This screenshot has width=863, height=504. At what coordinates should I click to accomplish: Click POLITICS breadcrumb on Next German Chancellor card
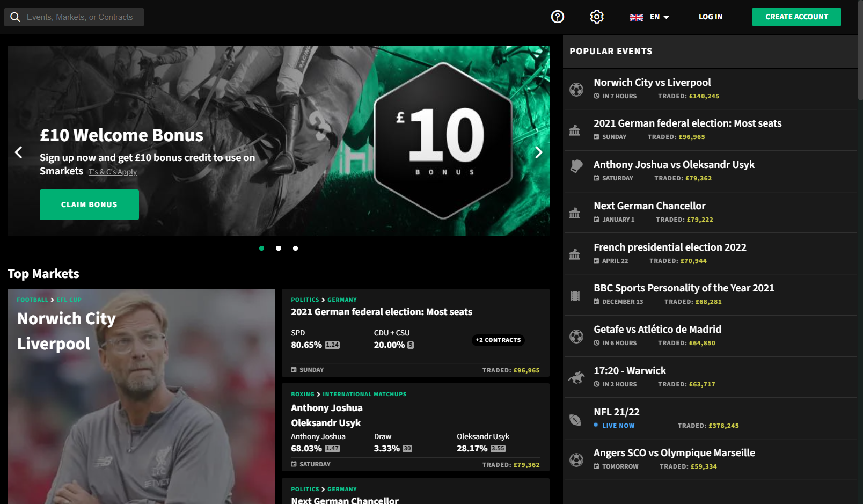tap(305, 490)
